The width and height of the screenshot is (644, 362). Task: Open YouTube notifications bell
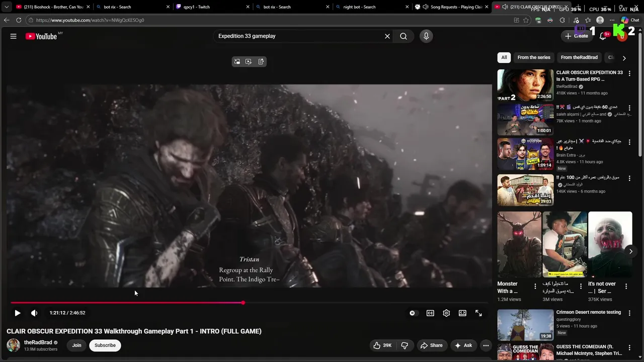coord(603,36)
